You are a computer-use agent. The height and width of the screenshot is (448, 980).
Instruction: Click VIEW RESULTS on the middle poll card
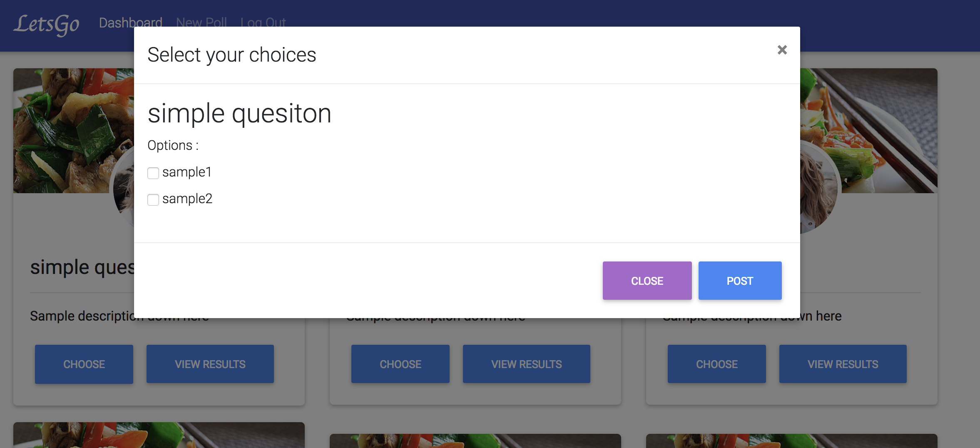click(527, 364)
